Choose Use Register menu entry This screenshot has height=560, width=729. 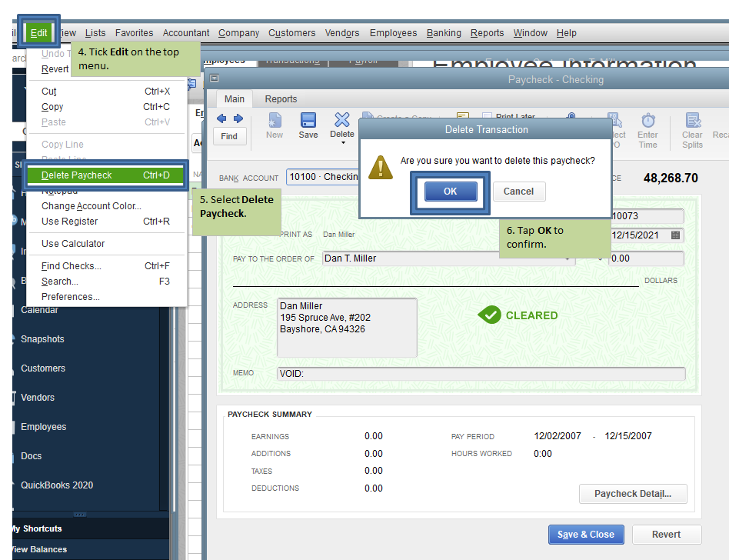tap(105, 222)
